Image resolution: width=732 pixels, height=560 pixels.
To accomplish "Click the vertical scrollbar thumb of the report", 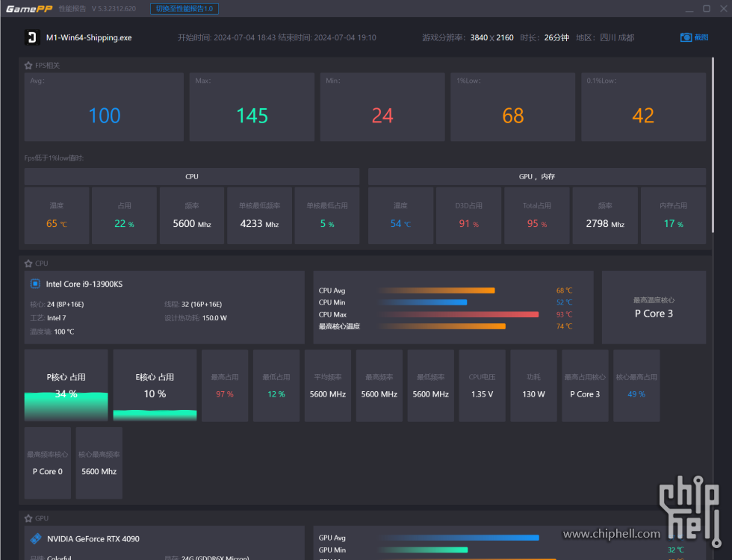I will 713,145.
